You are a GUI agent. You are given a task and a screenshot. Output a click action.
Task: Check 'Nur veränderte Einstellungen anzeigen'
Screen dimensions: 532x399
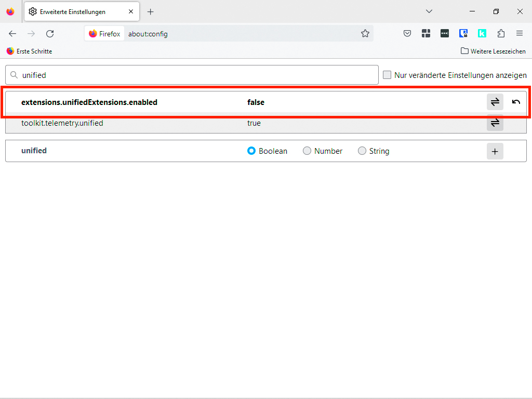click(387, 75)
